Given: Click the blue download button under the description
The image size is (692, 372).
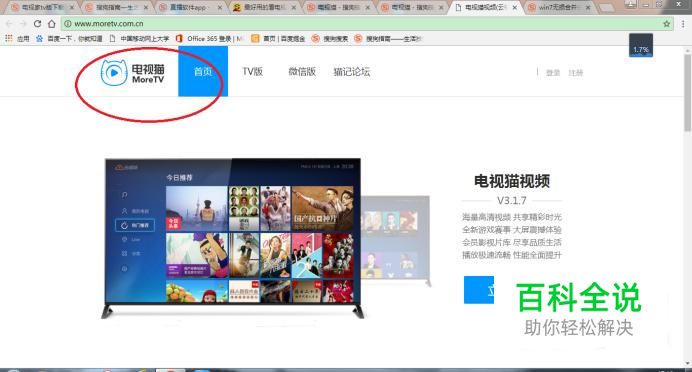Looking at the screenshot, I should 479,290.
